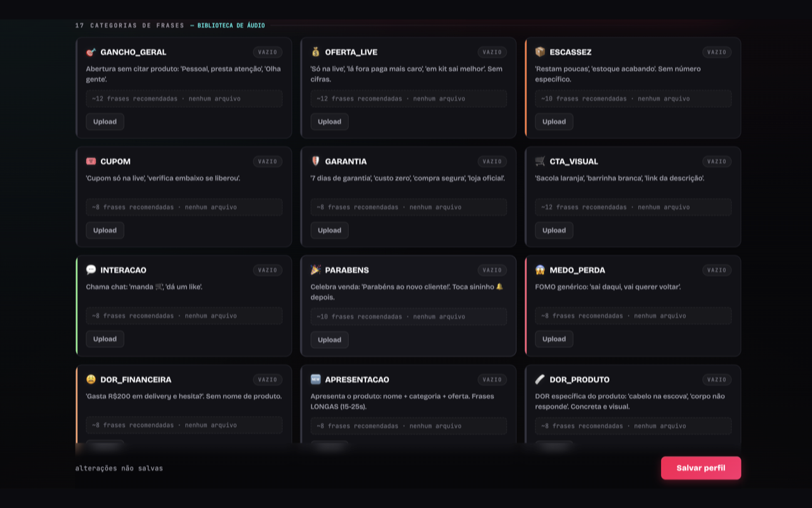Click the bell emoji in PARABENS description
Image resolution: width=812 pixels, height=508 pixels.
click(x=499, y=286)
